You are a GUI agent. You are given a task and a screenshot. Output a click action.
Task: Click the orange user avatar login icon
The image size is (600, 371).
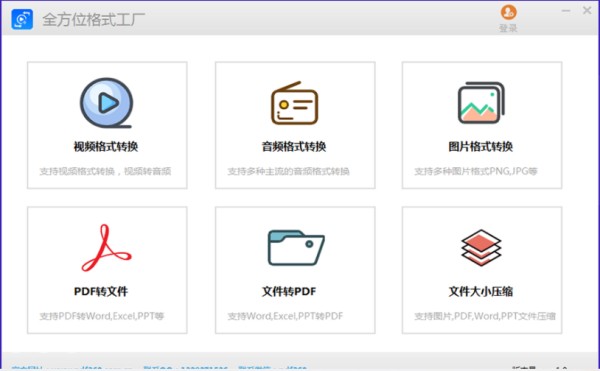[x=509, y=12]
